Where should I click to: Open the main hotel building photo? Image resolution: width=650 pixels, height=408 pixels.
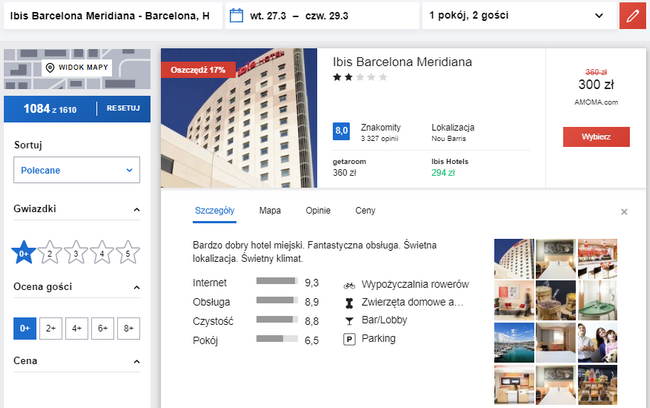pyautogui.click(x=239, y=118)
